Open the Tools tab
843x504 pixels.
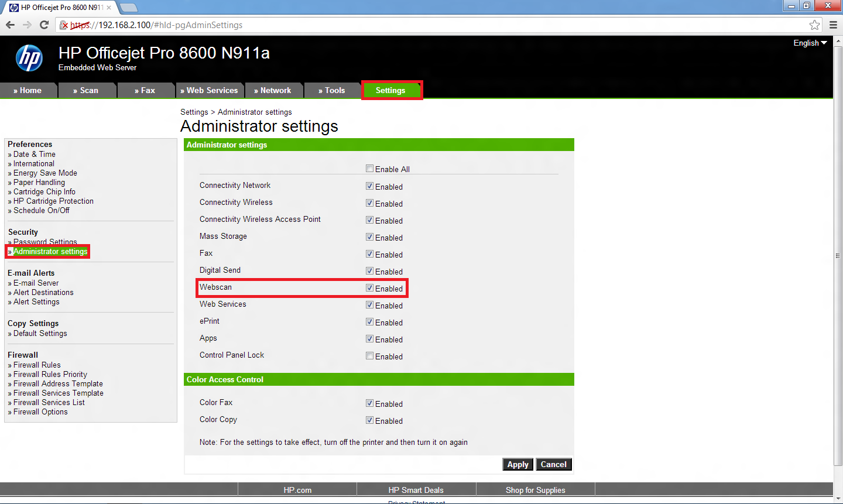tap(332, 90)
